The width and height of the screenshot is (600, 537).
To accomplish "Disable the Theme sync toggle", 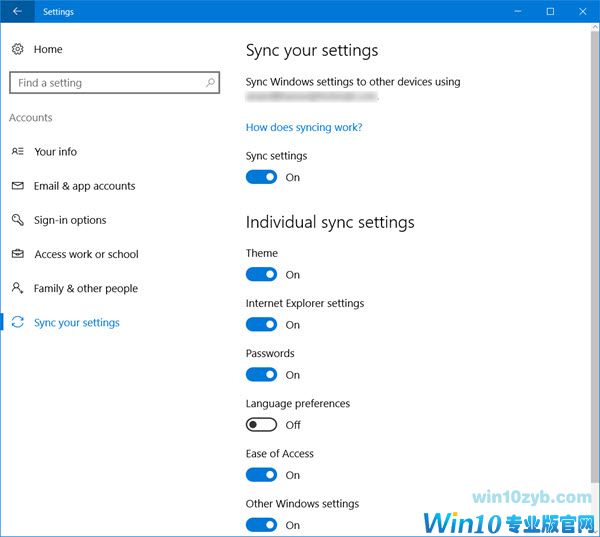I will tap(261, 274).
